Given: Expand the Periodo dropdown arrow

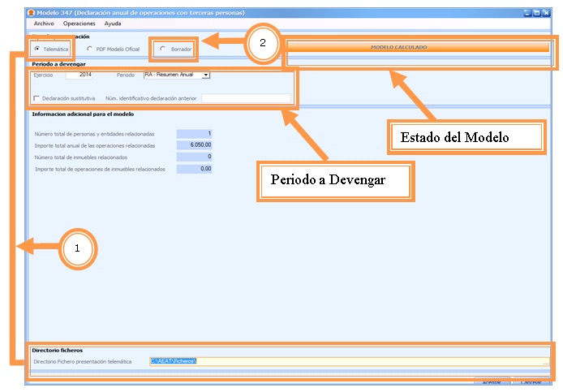Looking at the screenshot, I should (x=206, y=75).
